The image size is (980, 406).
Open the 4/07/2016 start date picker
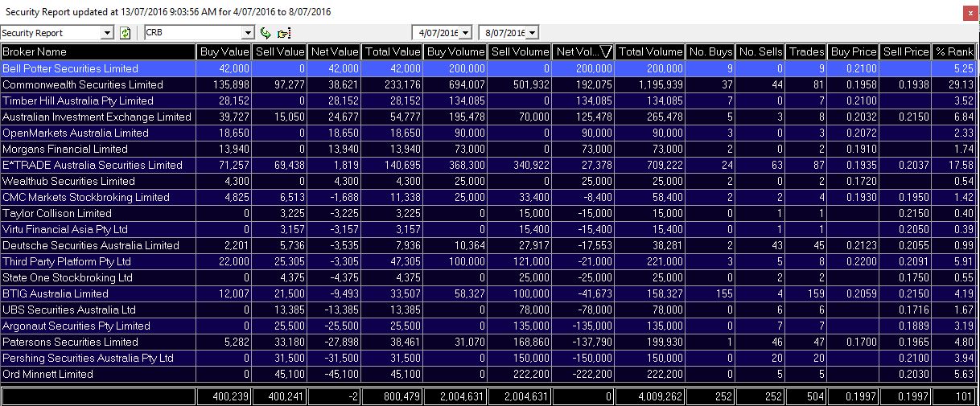pyautogui.click(x=465, y=33)
